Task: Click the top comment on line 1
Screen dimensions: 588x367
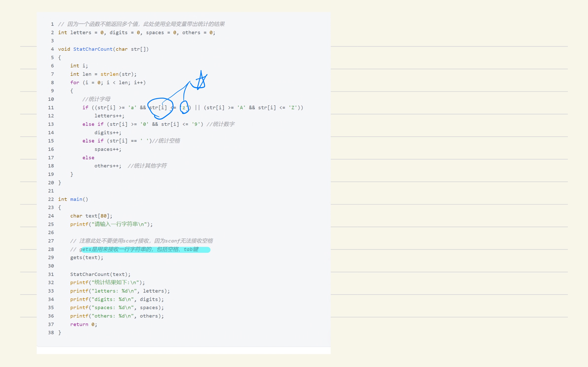Action: coord(141,24)
